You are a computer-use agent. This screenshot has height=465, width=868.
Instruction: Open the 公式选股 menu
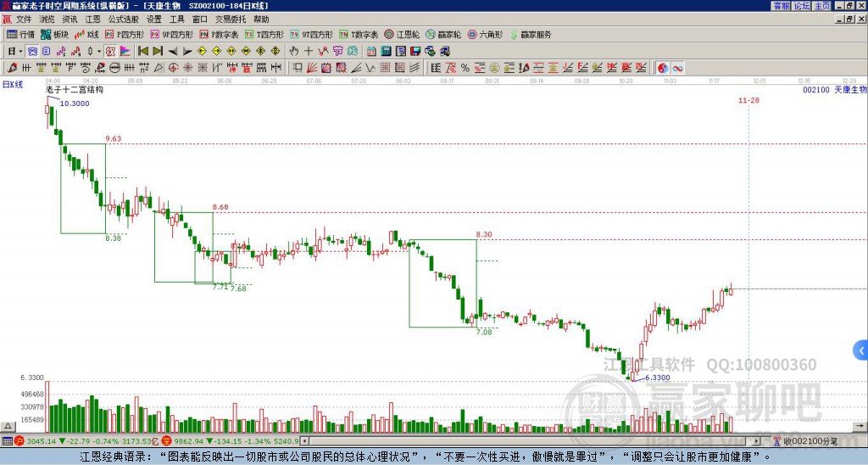(x=123, y=20)
